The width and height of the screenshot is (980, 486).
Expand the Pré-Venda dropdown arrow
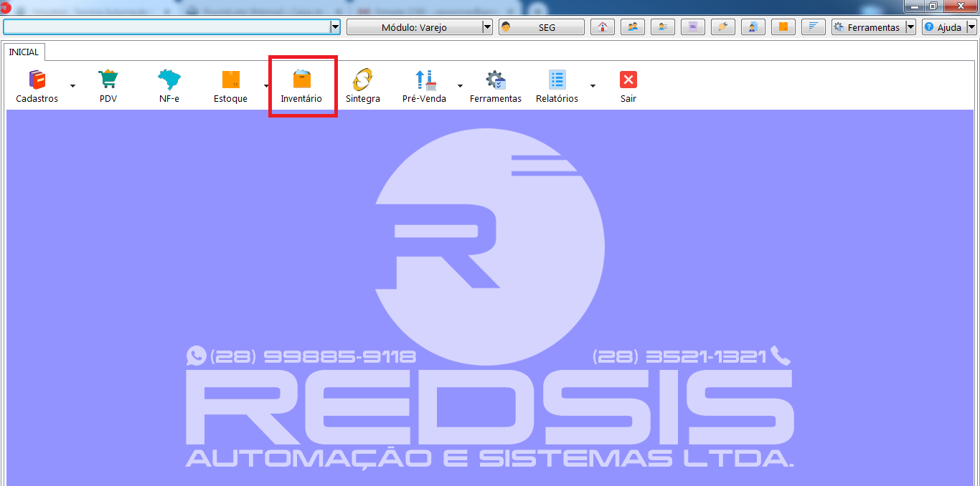point(460,86)
